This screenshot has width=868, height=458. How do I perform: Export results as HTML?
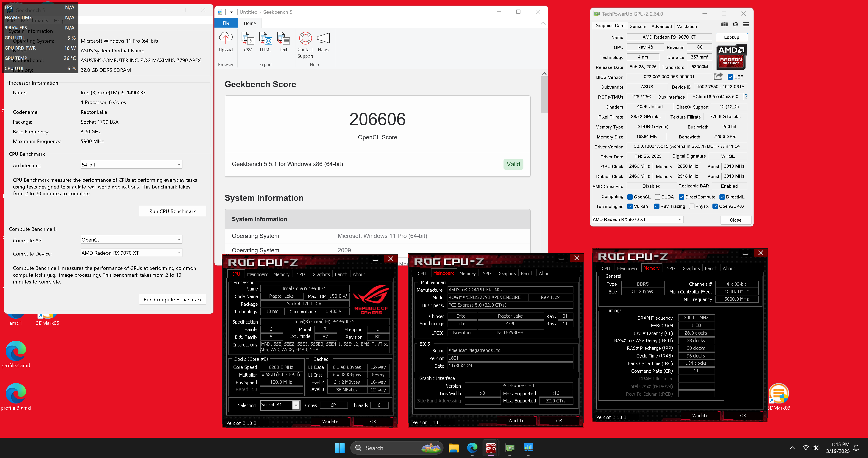(266, 42)
